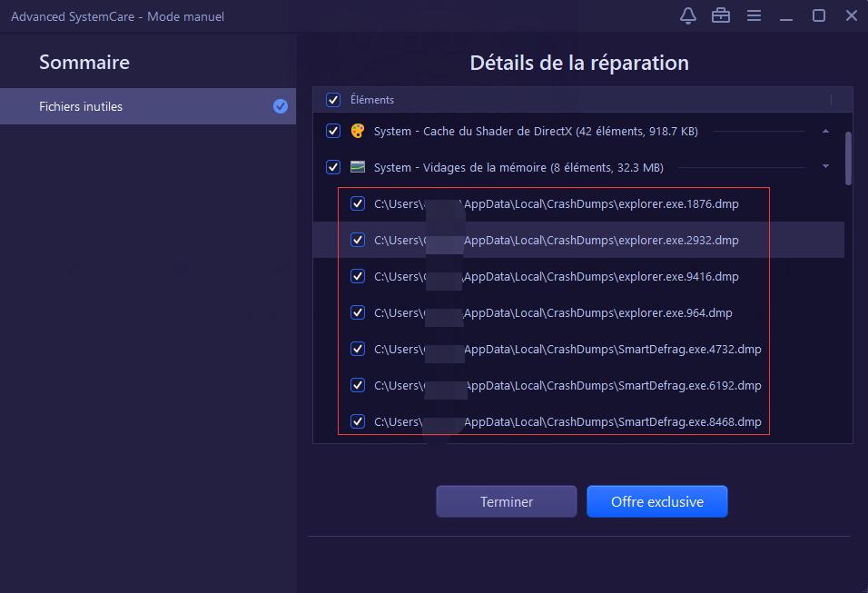Maximize the Advanced SystemCare window

(819, 15)
